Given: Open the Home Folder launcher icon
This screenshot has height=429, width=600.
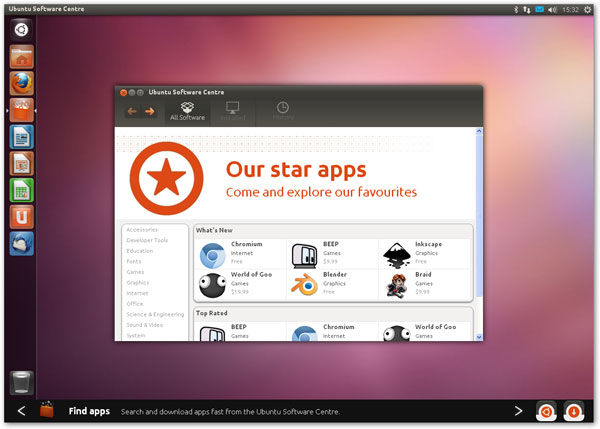Looking at the screenshot, I should coord(21,56).
